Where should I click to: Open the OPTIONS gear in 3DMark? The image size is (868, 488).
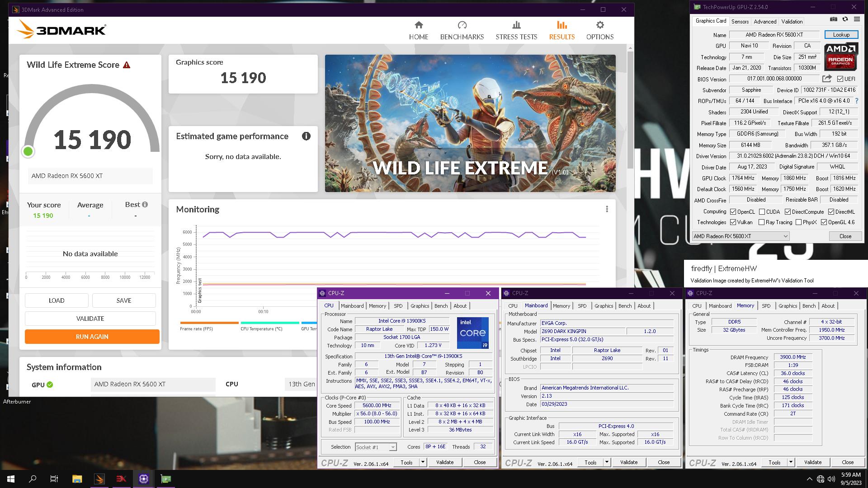600,30
